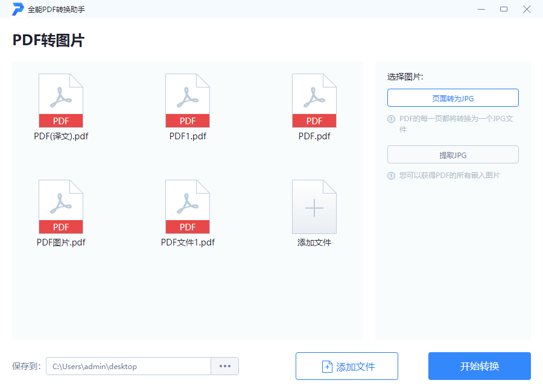Click the file name label PDF.pdf
The image size is (543, 392).
point(314,136)
